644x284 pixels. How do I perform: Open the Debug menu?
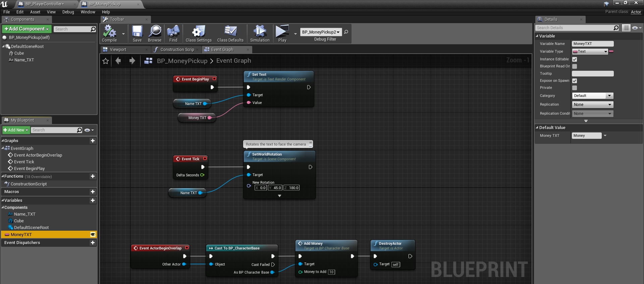pos(68,12)
